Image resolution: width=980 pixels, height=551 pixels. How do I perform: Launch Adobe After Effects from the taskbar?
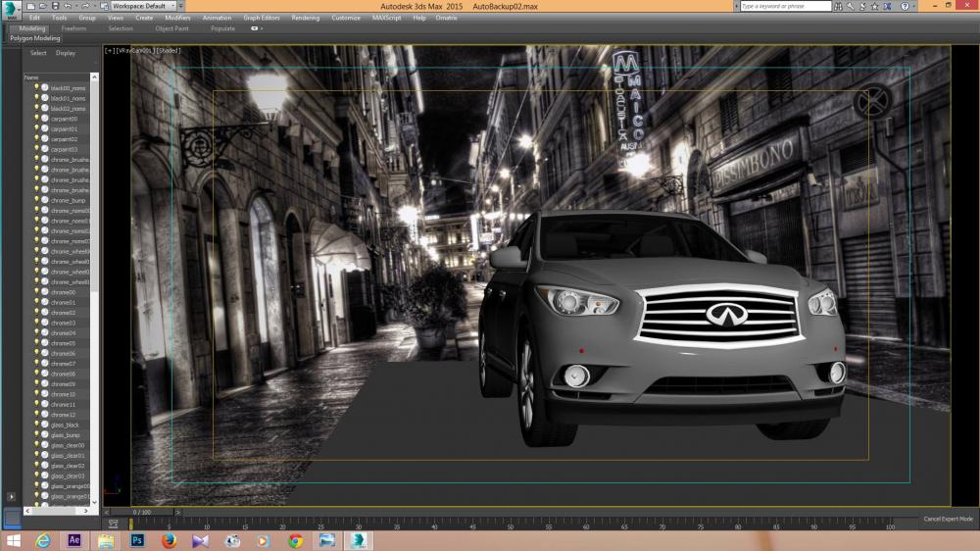tap(74, 540)
